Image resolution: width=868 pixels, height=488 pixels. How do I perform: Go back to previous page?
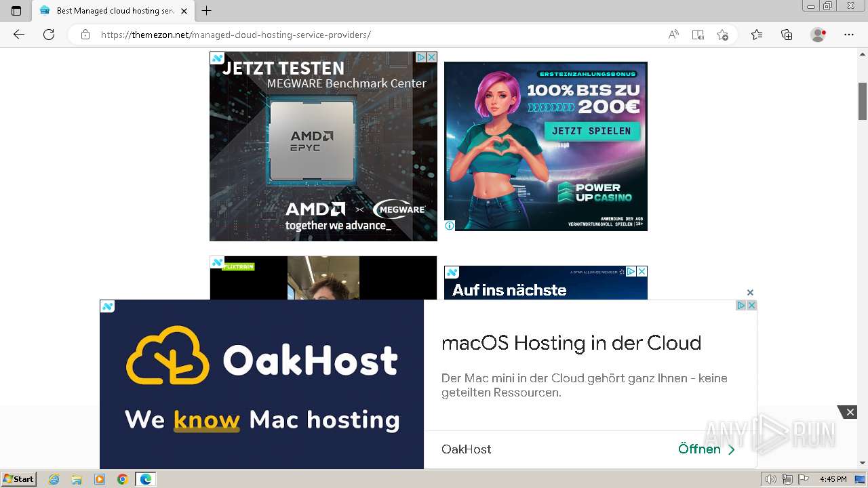[x=19, y=35]
